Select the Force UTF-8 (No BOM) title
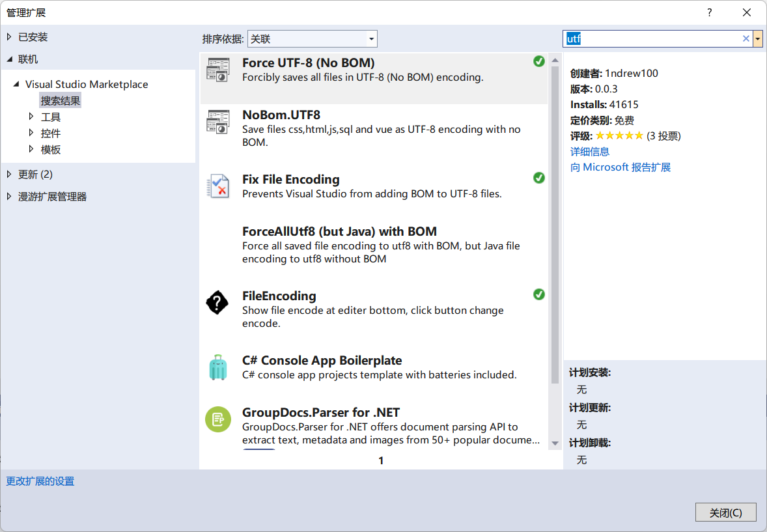The width and height of the screenshot is (767, 532). (x=309, y=63)
